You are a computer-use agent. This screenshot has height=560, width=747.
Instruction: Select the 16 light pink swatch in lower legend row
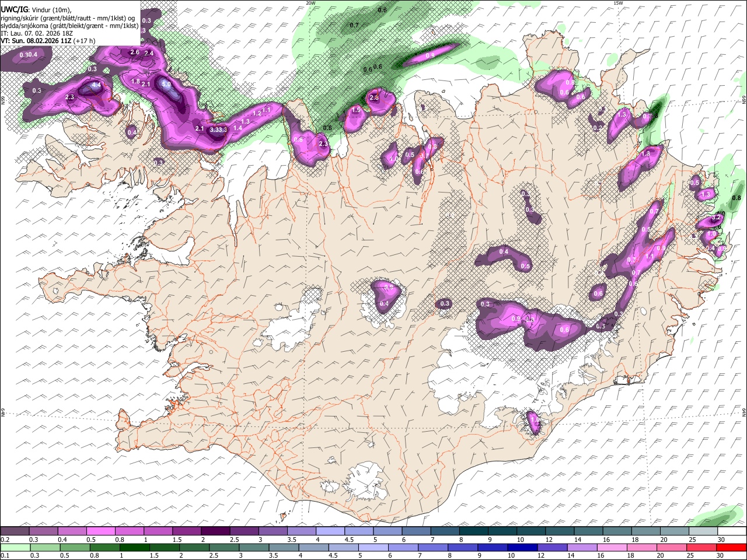(x=612, y=547)
